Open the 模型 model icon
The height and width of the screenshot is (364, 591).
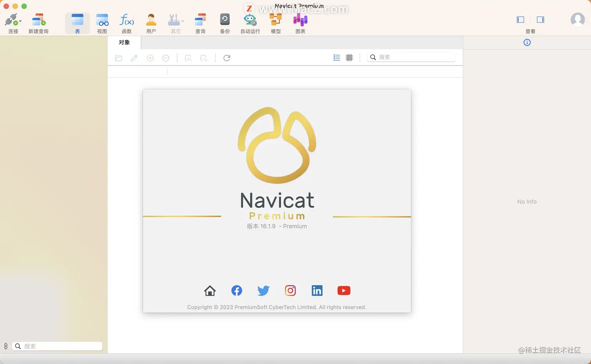pos(276,20)
